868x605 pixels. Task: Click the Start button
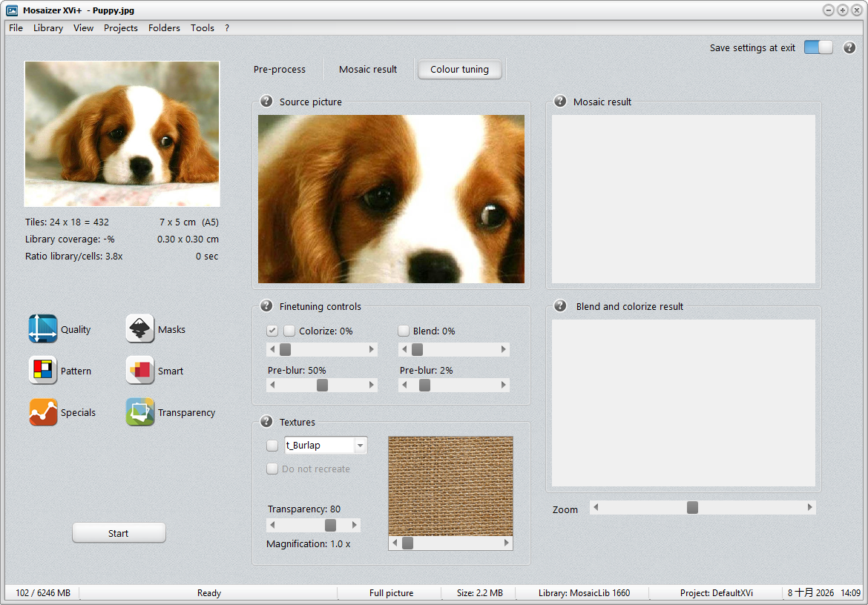click(x=119, y=533)
